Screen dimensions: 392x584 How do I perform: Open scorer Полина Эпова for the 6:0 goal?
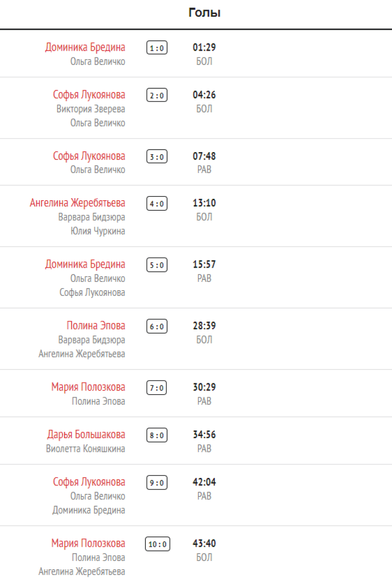(x=96, y=326)
